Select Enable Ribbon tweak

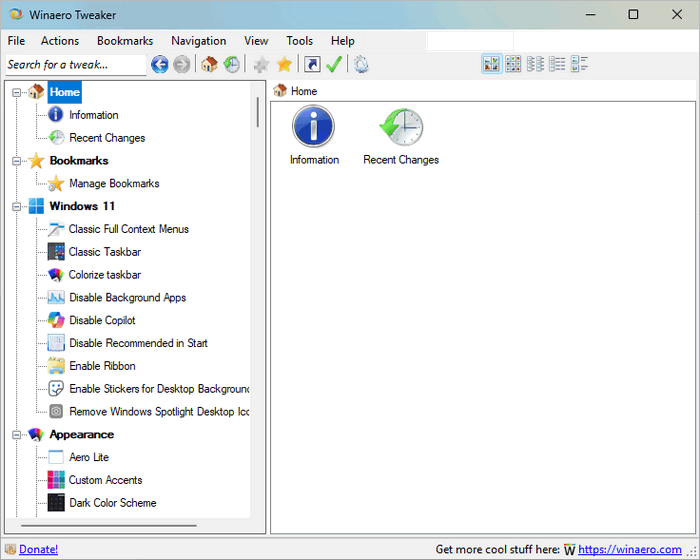[102, 365]
